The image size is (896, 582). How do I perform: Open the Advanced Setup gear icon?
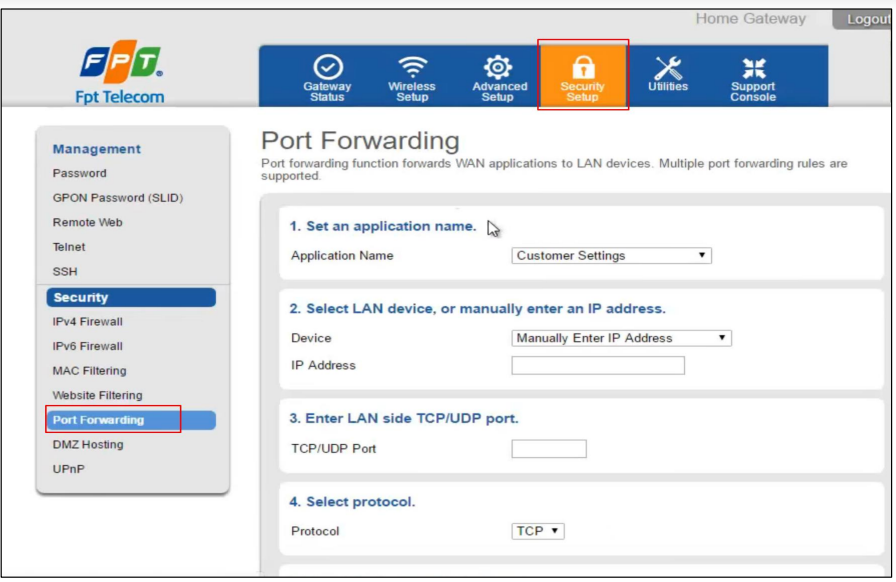(498, 68)
